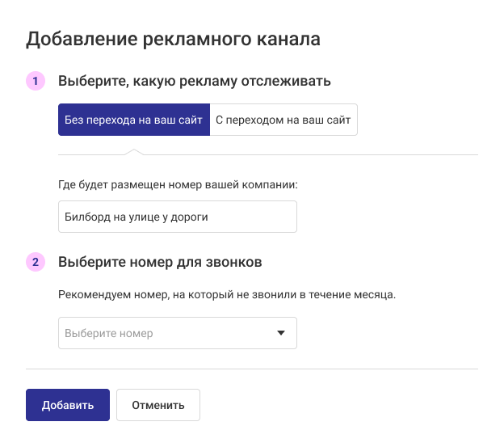Click the "Добавить" button
The width and height of the screenshot is (504, 447).
click(x=68, y=405)
